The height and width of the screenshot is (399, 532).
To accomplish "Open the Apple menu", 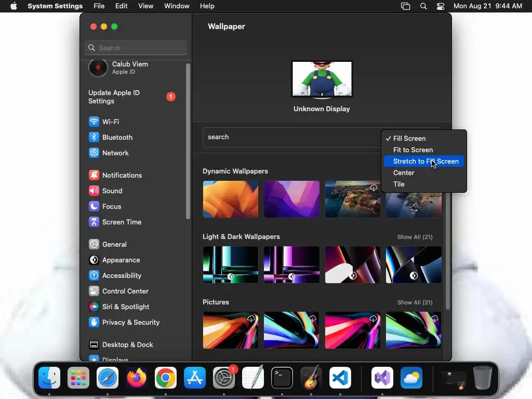I will (x=14, y=6).
